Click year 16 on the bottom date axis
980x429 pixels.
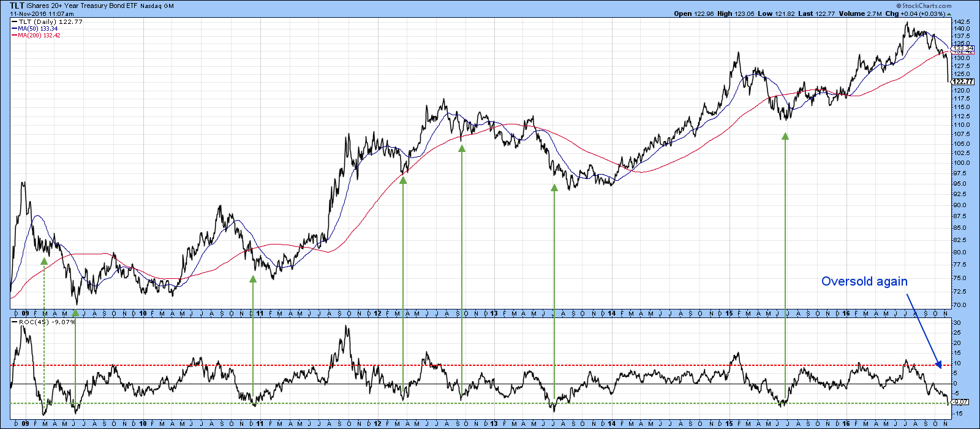pyautogui.click(x=846, y=423)
